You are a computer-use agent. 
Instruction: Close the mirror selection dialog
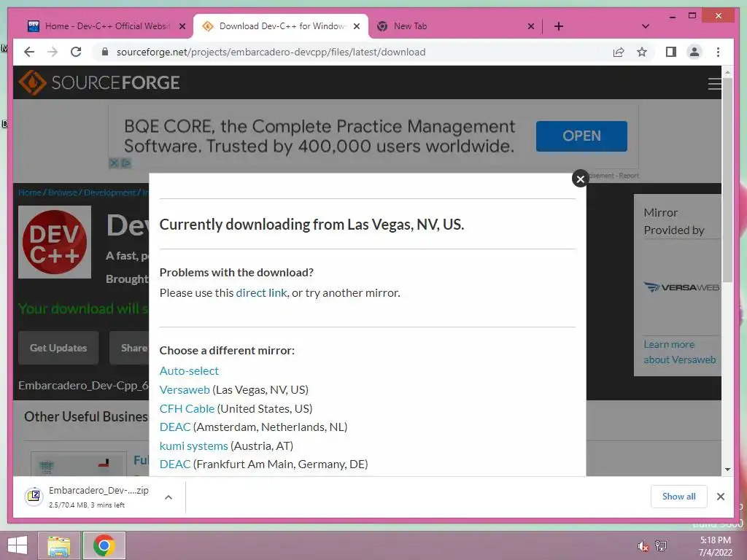pyautogui.click(x=580, y=179)
